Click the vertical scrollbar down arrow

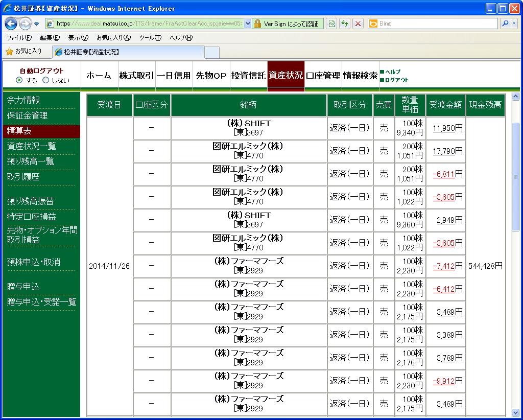pos(515,413)
